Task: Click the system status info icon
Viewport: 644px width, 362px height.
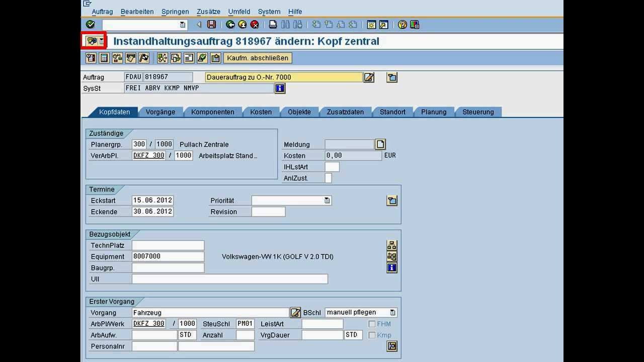Action: [280, 88]
